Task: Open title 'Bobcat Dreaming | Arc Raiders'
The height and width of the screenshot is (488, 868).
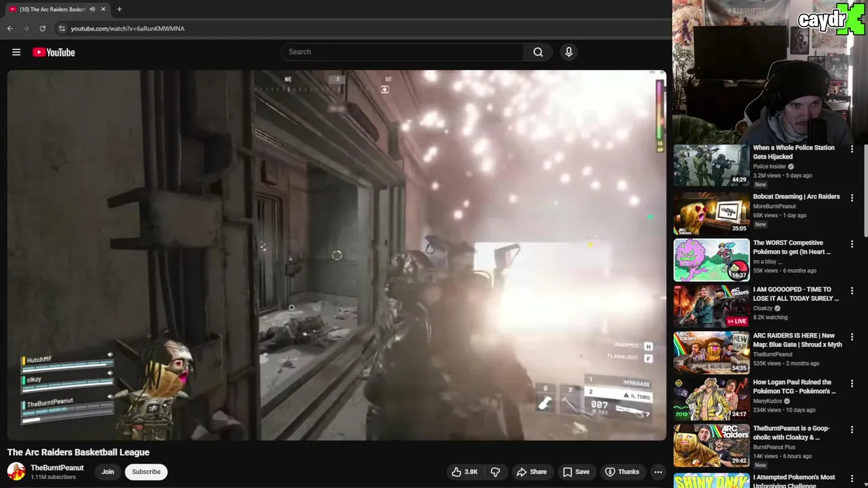Action: click(x=796, y=197)
